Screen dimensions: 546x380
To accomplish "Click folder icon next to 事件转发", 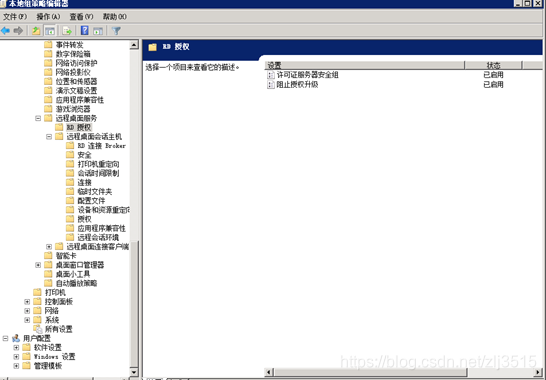I will pos(48,45).
